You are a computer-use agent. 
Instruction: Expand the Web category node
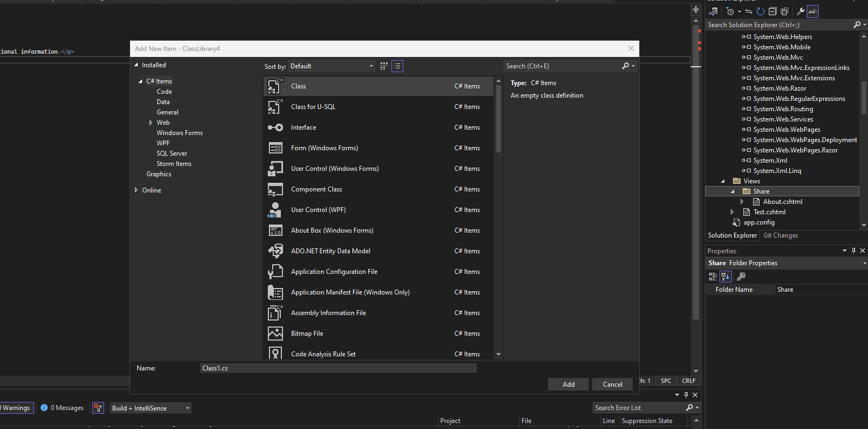(151, 123)
